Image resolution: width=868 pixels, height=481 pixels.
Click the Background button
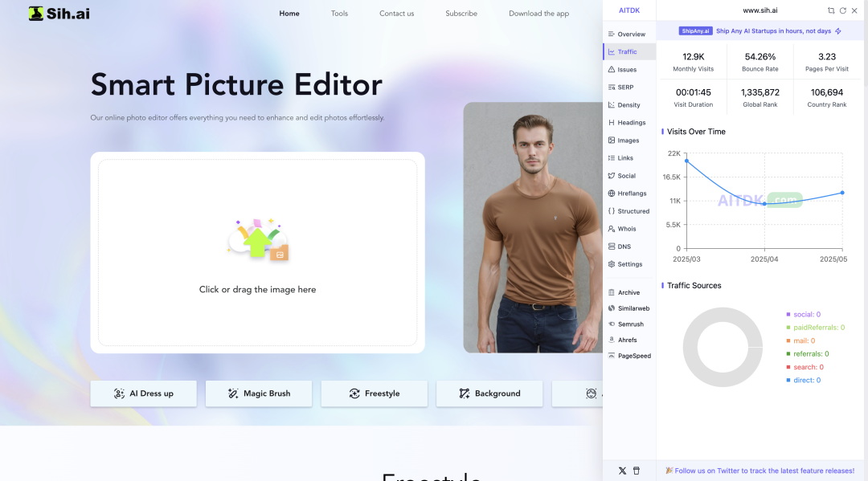(x=489, y=393)
